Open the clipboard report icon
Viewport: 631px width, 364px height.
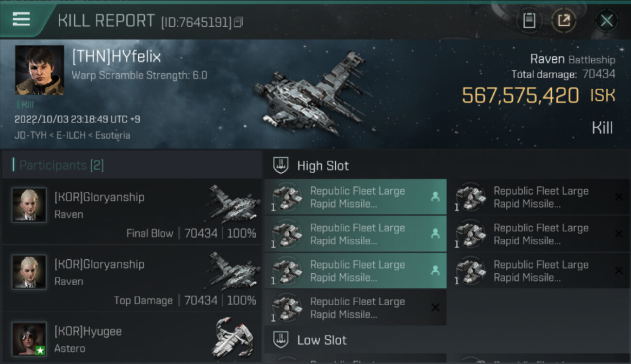[x=529, y=20]
